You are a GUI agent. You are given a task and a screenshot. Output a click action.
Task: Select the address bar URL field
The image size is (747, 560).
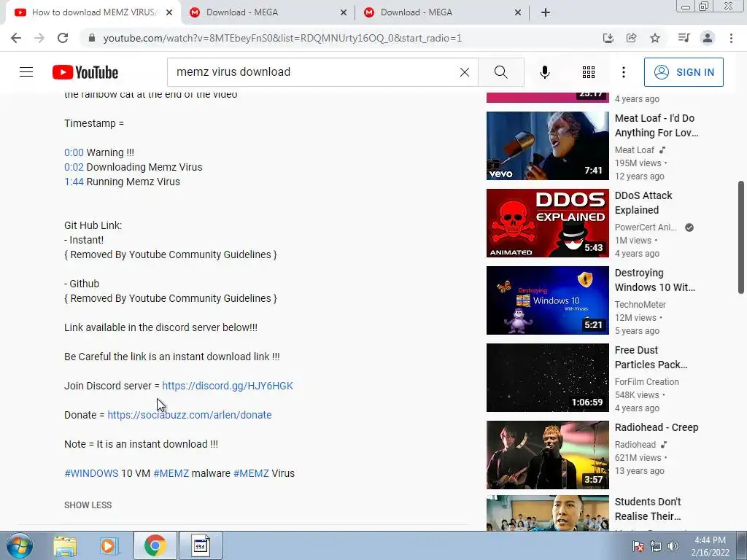282,38
